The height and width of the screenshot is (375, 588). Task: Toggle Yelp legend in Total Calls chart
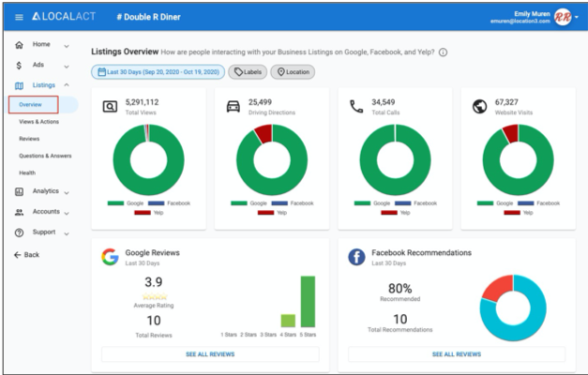pyautogui.click(x=396, y=213)
